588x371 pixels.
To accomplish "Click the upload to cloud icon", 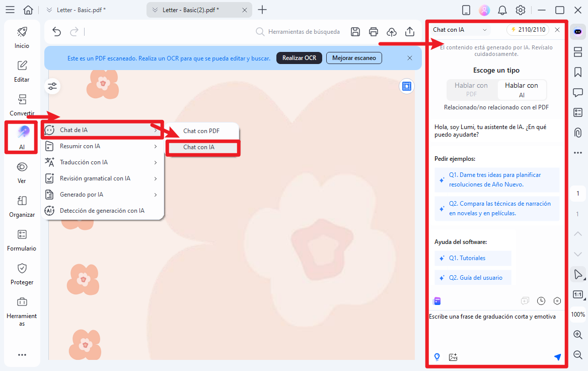I will [x=392, y=32].
